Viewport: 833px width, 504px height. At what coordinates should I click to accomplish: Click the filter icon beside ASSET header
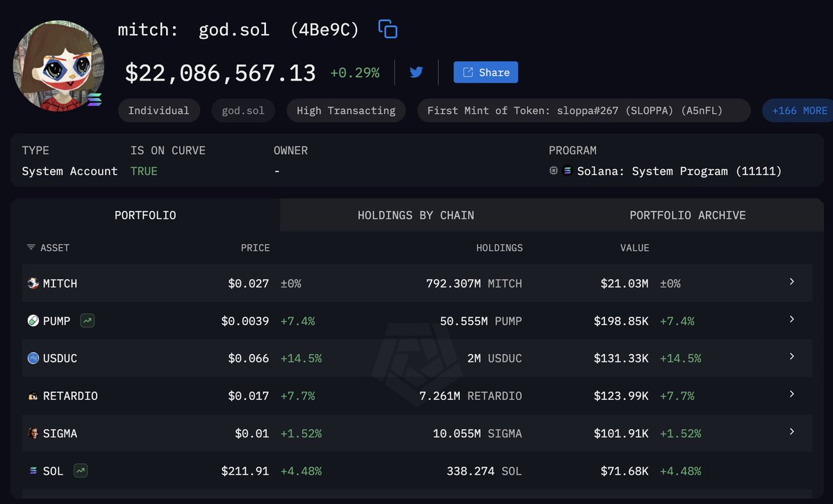[31, 247]
